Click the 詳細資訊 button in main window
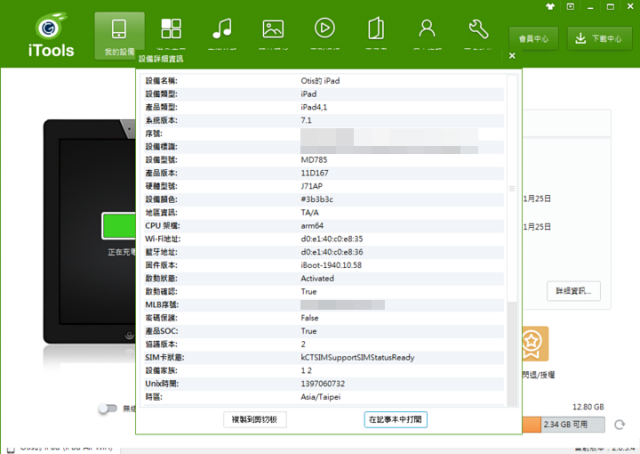 point(573,291)
